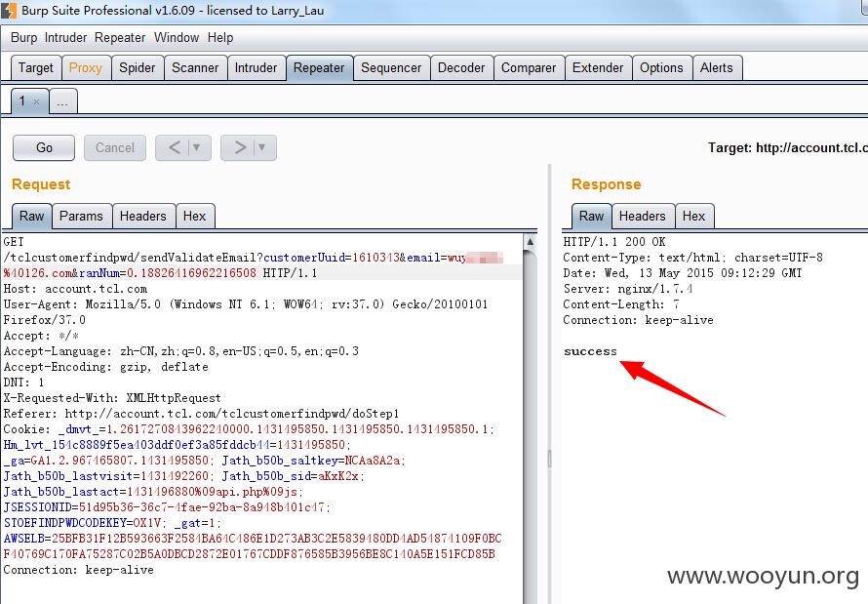868x604 pixels.
Task: Click the 'Server: nginx/1.7.4' response line
Action: click(628, 289)
